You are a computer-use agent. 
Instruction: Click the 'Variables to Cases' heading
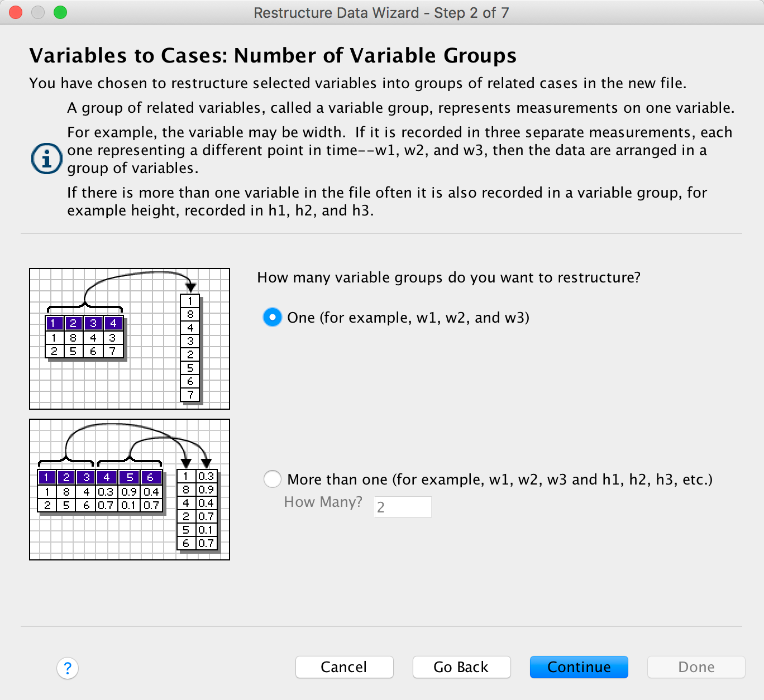[273, 55]
